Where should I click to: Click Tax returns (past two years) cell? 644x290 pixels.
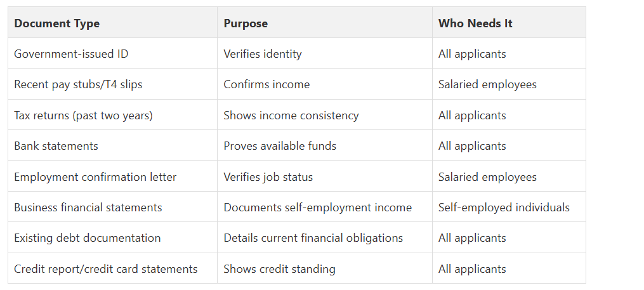pyautogui.click(x=83, y=115)
